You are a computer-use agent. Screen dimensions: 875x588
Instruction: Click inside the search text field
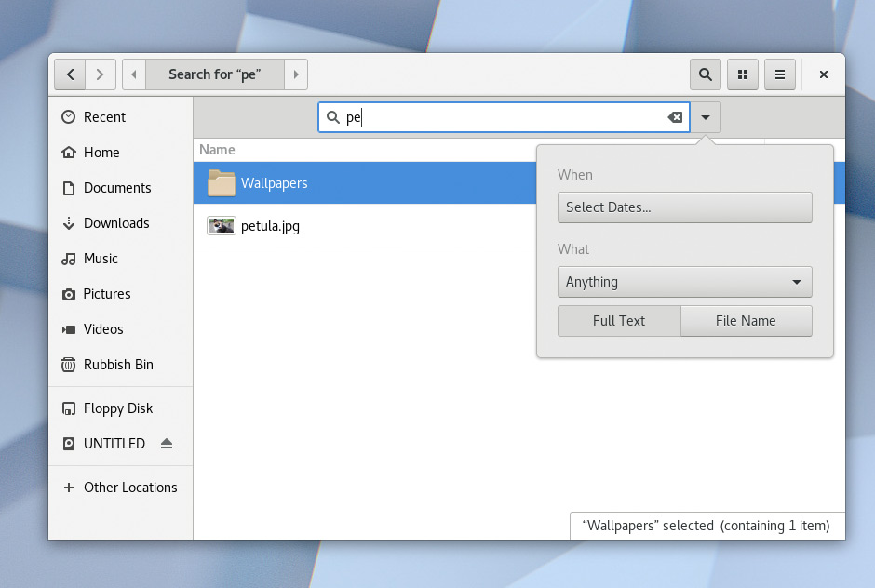click(503, 117)
